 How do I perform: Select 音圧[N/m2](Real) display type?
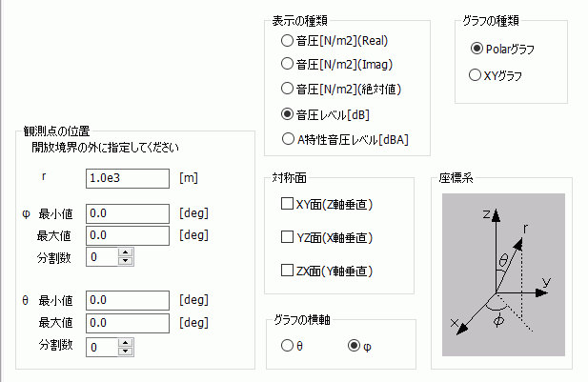[x=287, y=41]
